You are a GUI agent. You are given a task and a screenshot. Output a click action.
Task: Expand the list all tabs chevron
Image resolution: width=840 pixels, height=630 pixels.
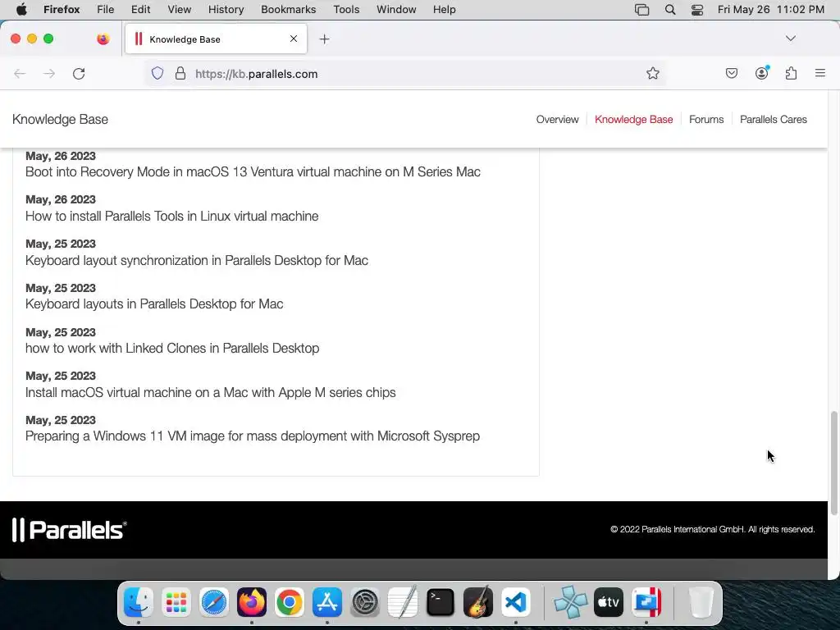pos(790,39)
